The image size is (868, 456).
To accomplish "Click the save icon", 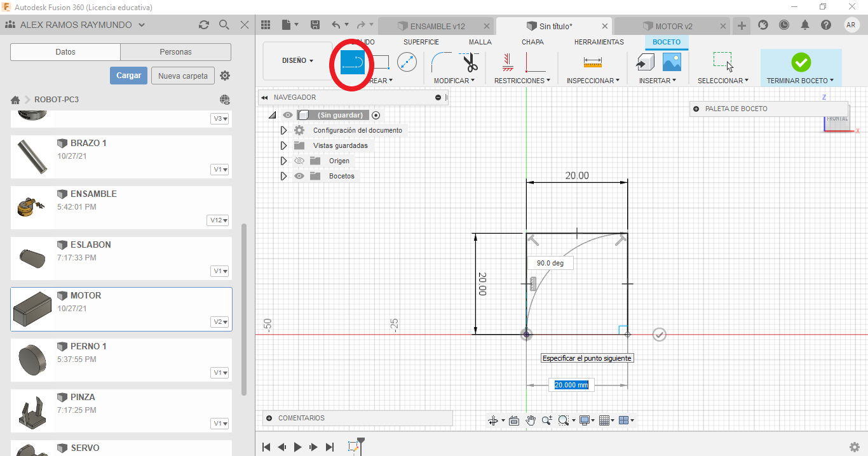I will click(x=315, y=25).
